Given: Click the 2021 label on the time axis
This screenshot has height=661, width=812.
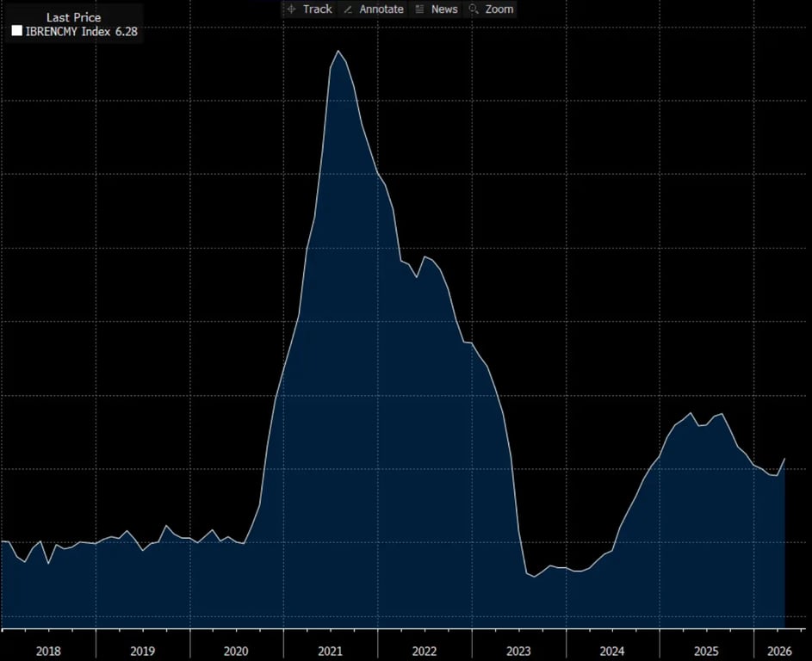Looking at the screenshot, I should [330, 651].
